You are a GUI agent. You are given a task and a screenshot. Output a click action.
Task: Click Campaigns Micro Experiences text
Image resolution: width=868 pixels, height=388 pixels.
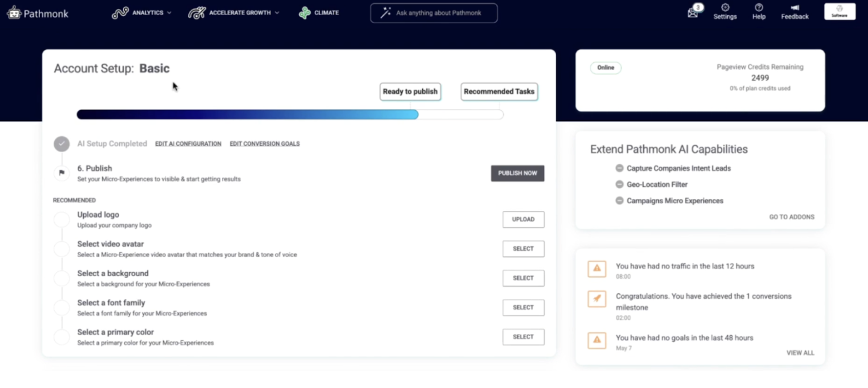(675, 201)
